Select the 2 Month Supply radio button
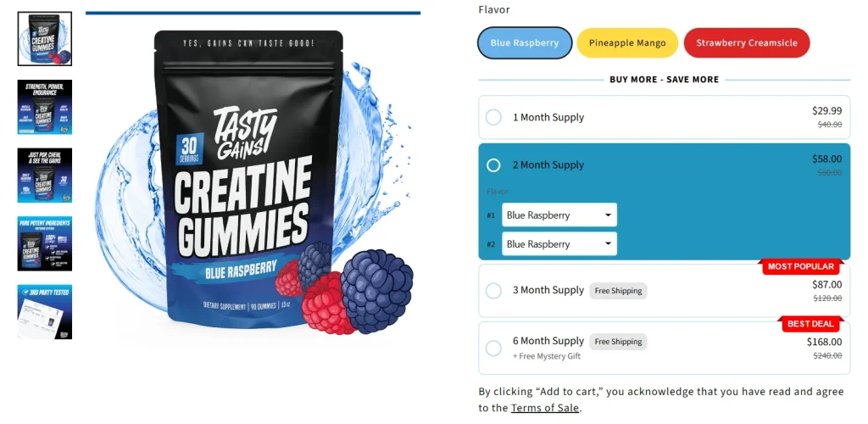868x424 pixels. pos(493,165)
